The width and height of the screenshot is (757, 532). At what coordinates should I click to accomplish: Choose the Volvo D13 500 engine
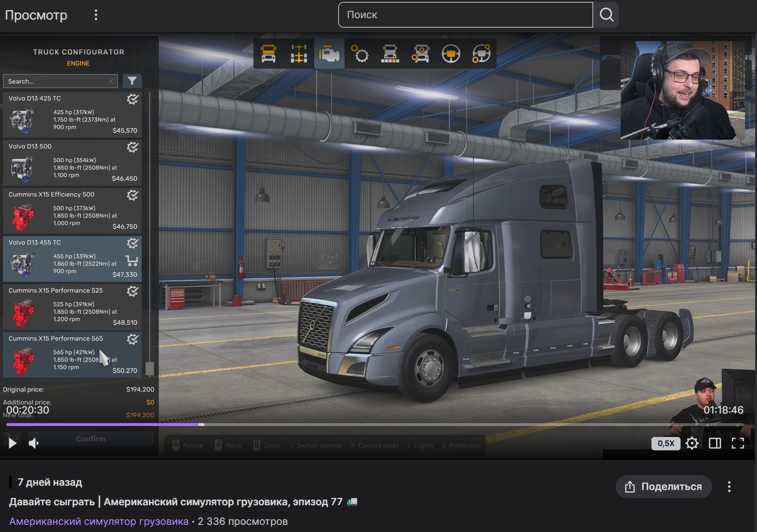coord(72,162)
